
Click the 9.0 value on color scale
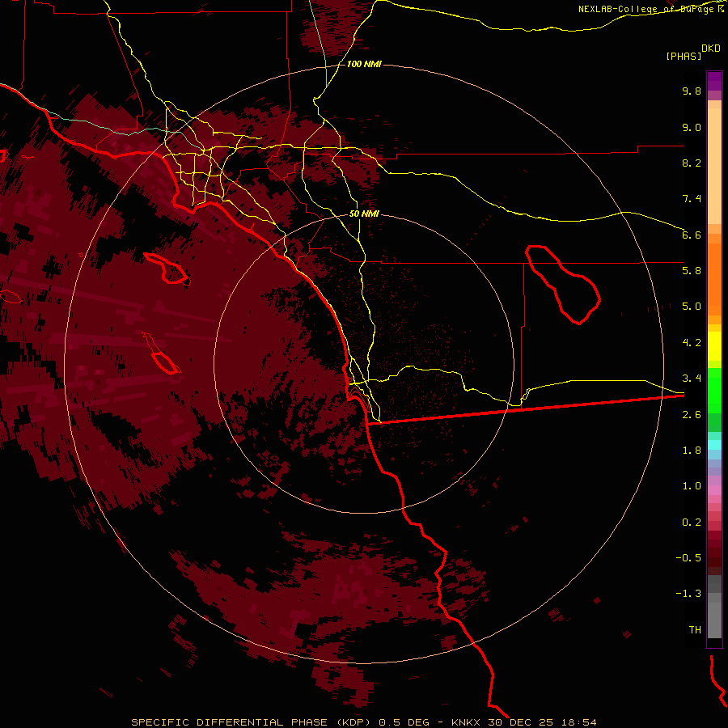pyautogui.click(x=692, y=127)
